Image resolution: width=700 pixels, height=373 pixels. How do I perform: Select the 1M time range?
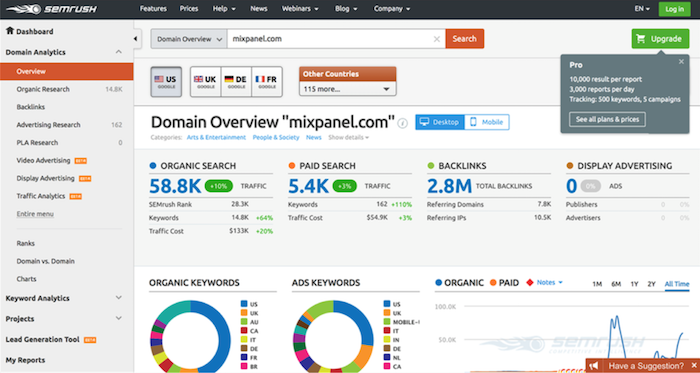click(x=597, y=284)
